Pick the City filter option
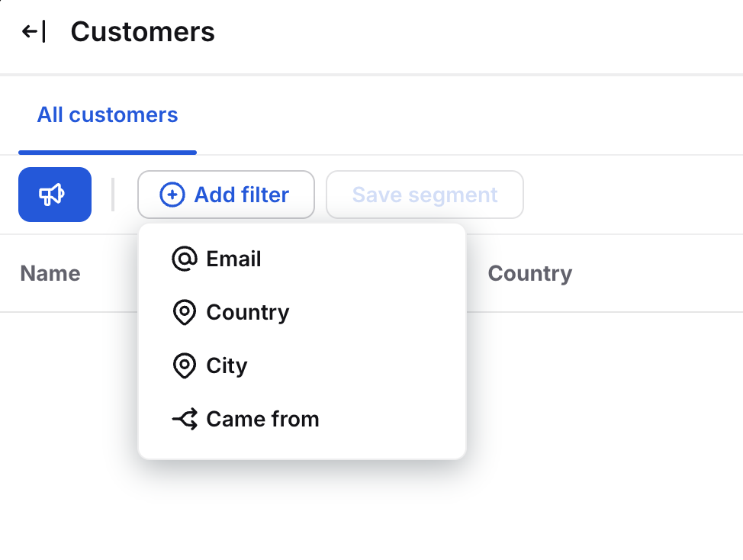743x560 pixels. 227,366
